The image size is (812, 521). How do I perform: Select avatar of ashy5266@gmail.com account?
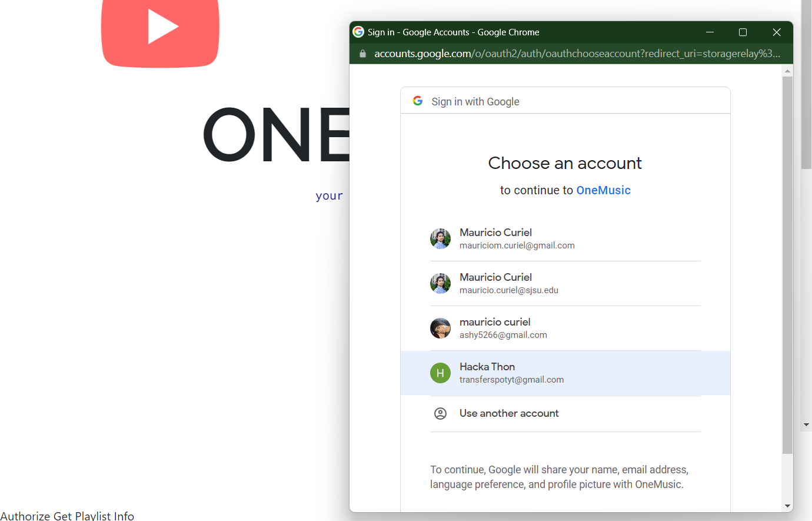point(440,328)
